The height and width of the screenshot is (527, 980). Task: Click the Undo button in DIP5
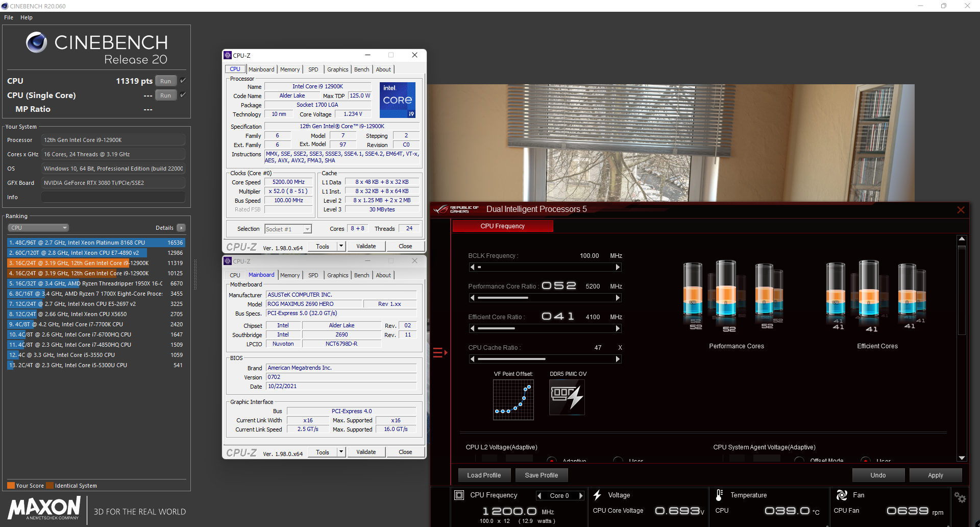[x=878, y=475]
